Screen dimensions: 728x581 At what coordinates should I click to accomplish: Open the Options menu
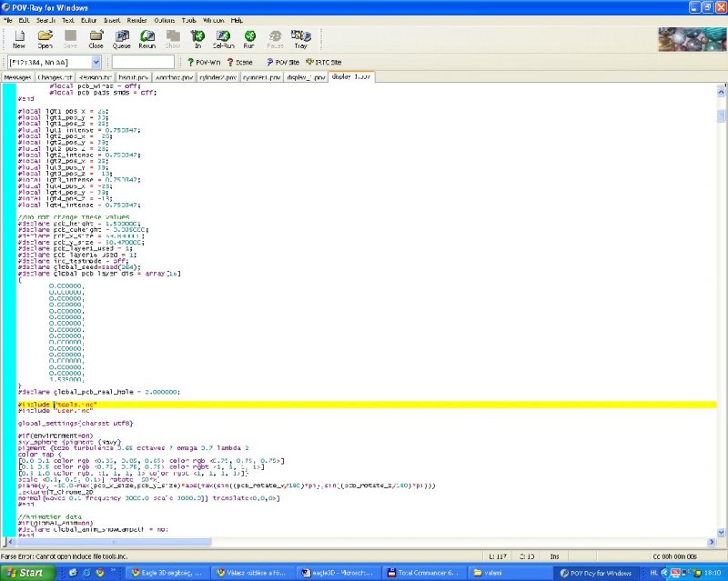pos(165,20)
